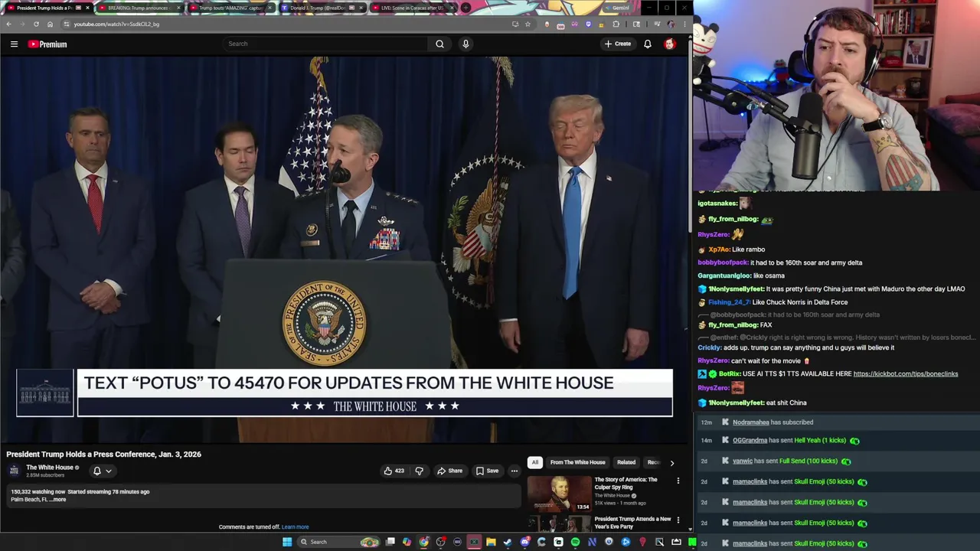Select the 'All' filter chip
980x551 pixels.
pyautogui.click(x=535, y=462)
